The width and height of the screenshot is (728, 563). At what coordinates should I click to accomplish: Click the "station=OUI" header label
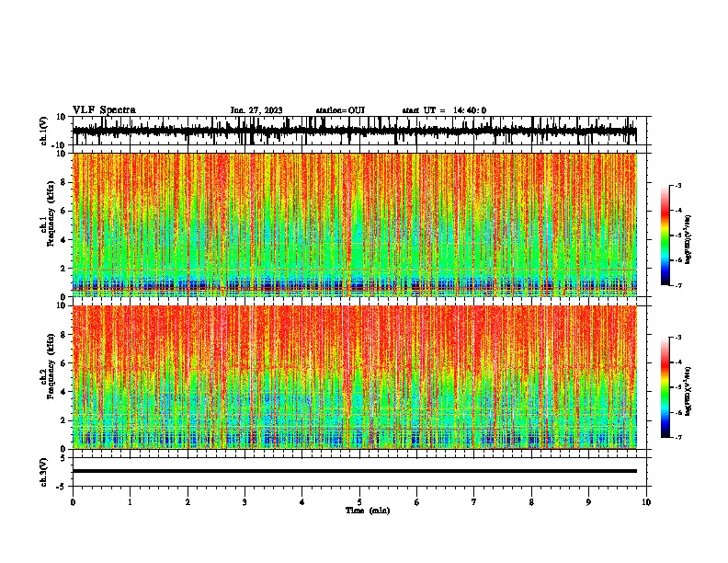click(x=340, y=110)
